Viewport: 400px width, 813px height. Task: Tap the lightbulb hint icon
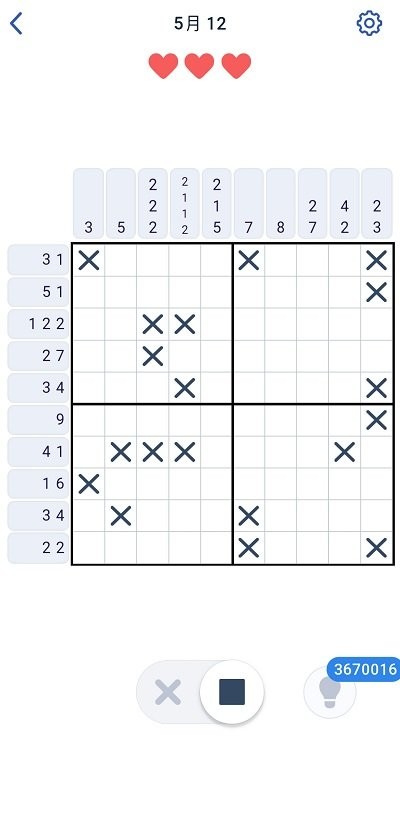329,692
